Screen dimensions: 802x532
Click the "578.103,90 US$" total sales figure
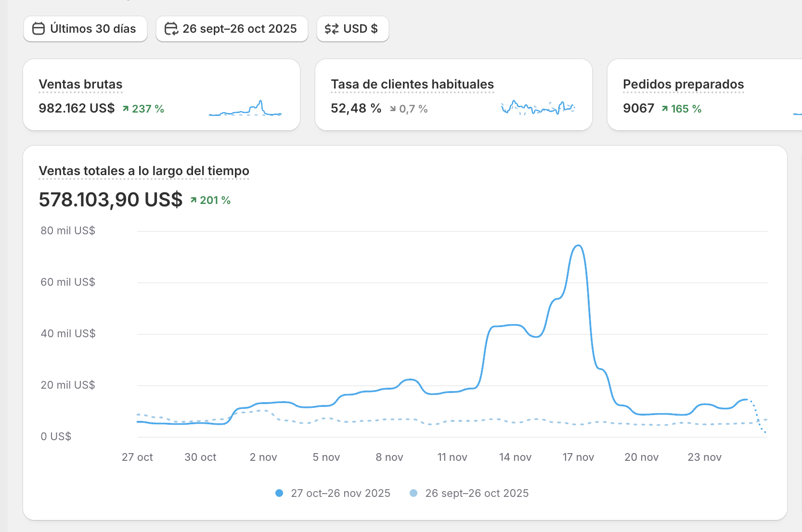pos(111,200)
